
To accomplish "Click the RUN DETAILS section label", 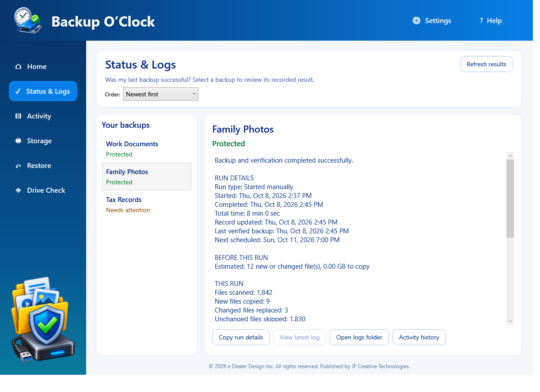I will [x=234, y=178].
